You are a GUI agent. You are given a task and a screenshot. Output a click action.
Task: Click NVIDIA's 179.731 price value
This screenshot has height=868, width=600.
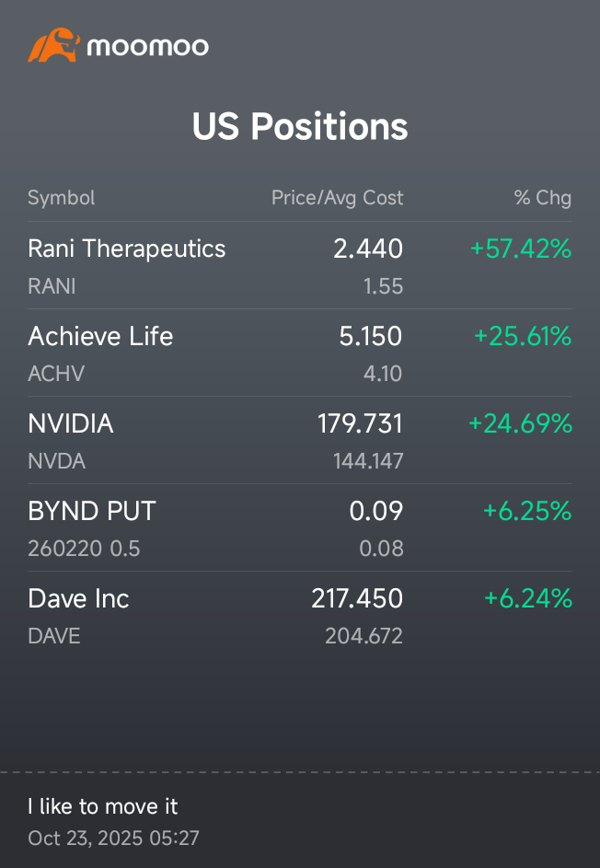click(x=360, y=423)
